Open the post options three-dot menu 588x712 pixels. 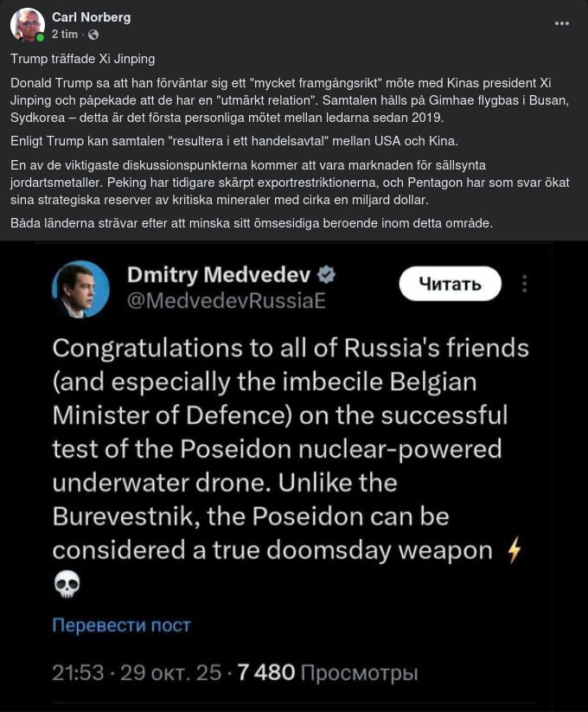(x=562, y=24)
